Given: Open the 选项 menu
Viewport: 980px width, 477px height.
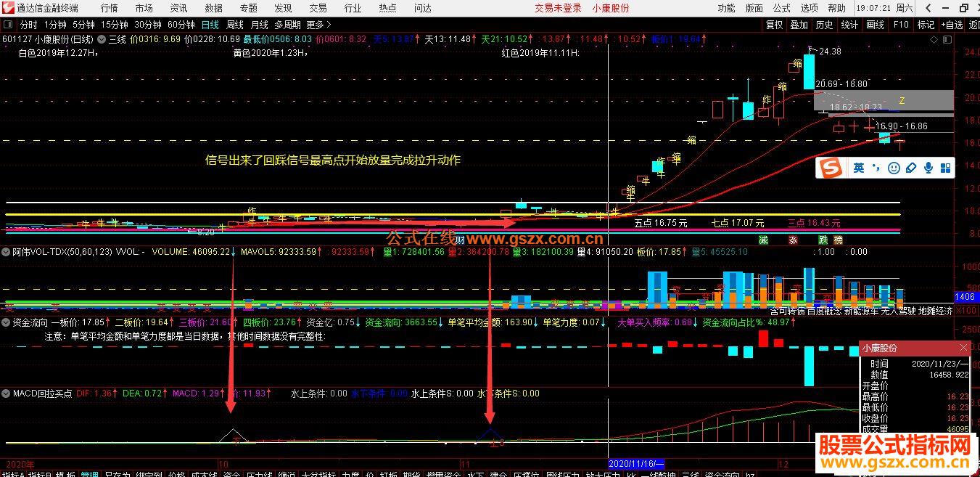Looking at the screenshot, I should tap(810, 8).
